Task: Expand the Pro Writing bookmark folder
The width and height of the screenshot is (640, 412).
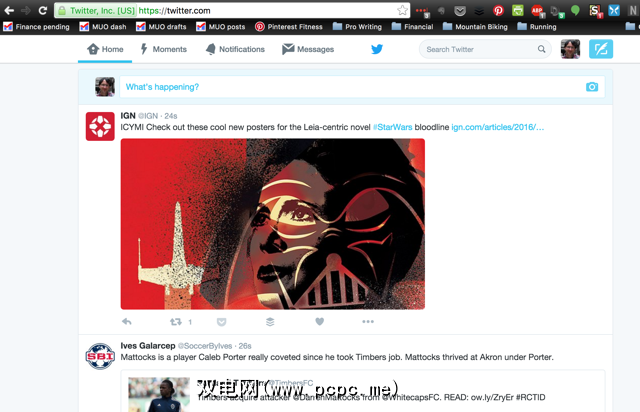Action: (x=357, y=27)
